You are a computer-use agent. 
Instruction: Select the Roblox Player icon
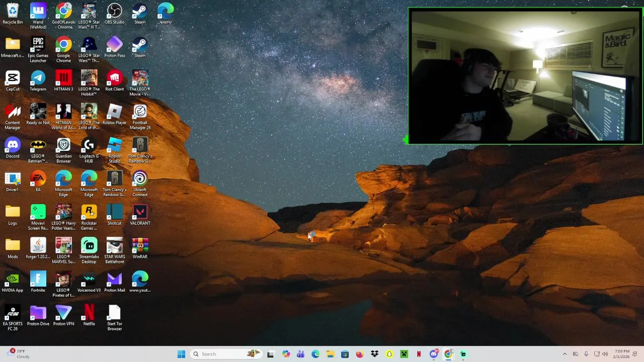pos(115,115)
